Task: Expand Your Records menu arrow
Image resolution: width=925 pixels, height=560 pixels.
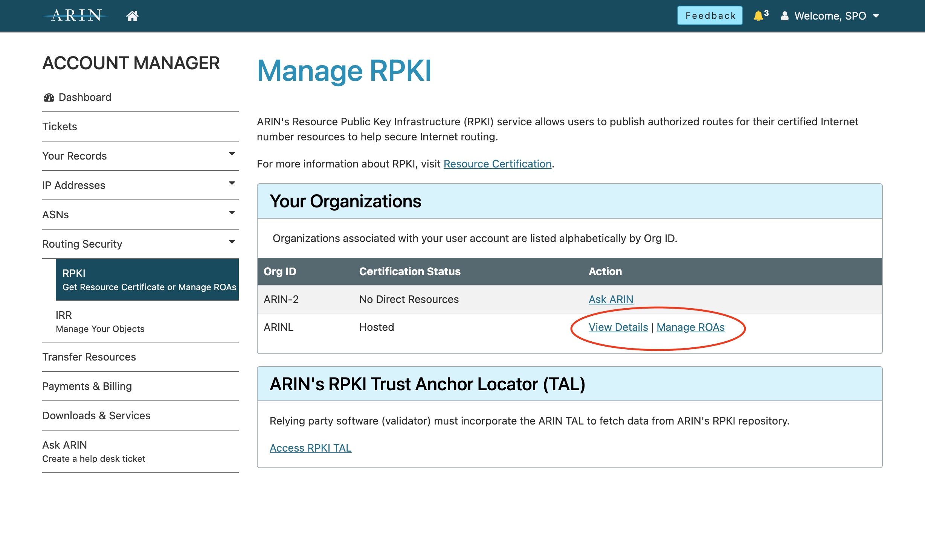Action: (x=232, y=154)
